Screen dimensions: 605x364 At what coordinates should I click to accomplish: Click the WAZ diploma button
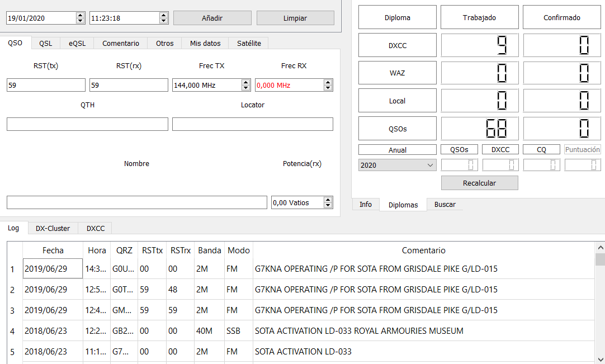coord(398,73)
